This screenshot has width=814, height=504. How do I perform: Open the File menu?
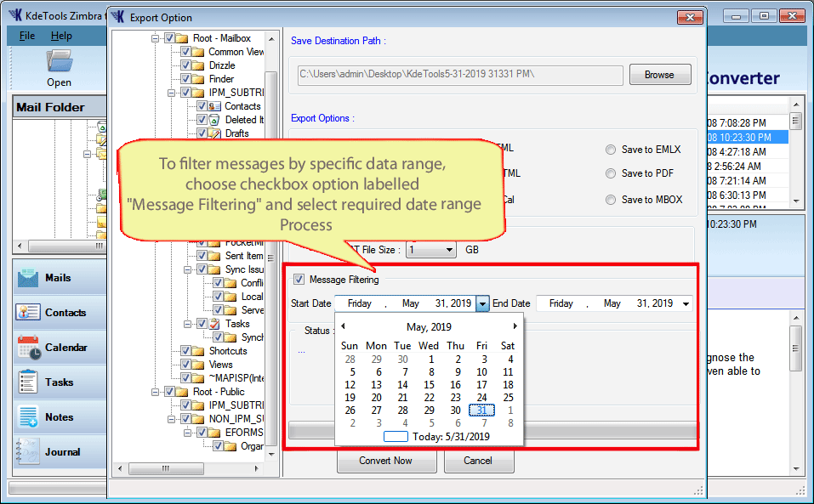(27, 36)
